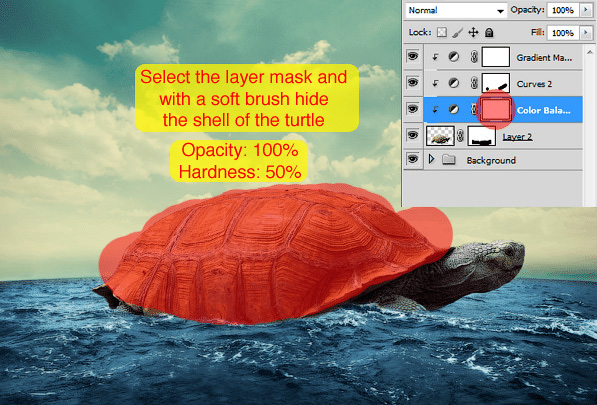Click Gradient Map adjustment icon

click(453, 57)
